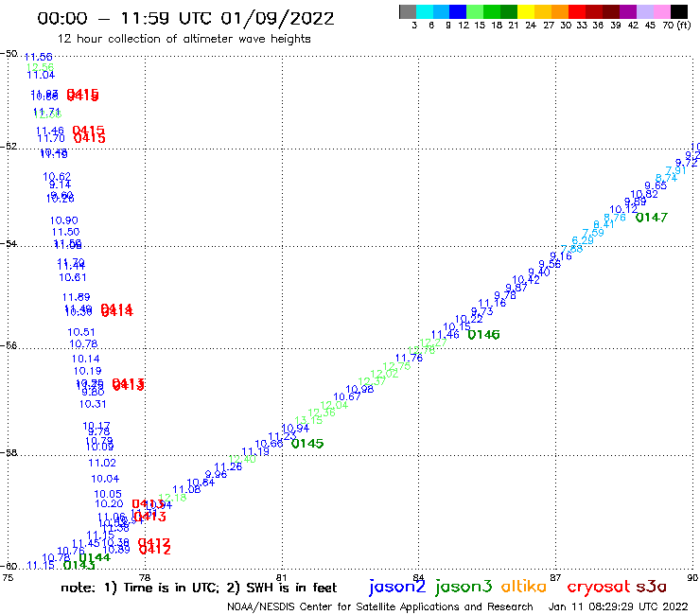The image size is (700, 615).
Task: Click the gray 3 ft legend swatch
Action: (x=408, y=11)
